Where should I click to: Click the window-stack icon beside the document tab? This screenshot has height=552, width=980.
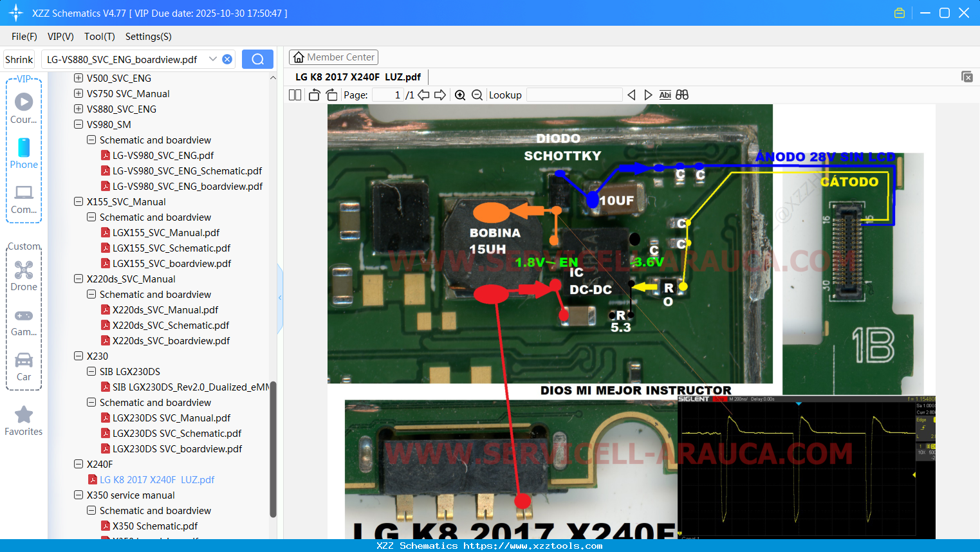pos(966,77)
